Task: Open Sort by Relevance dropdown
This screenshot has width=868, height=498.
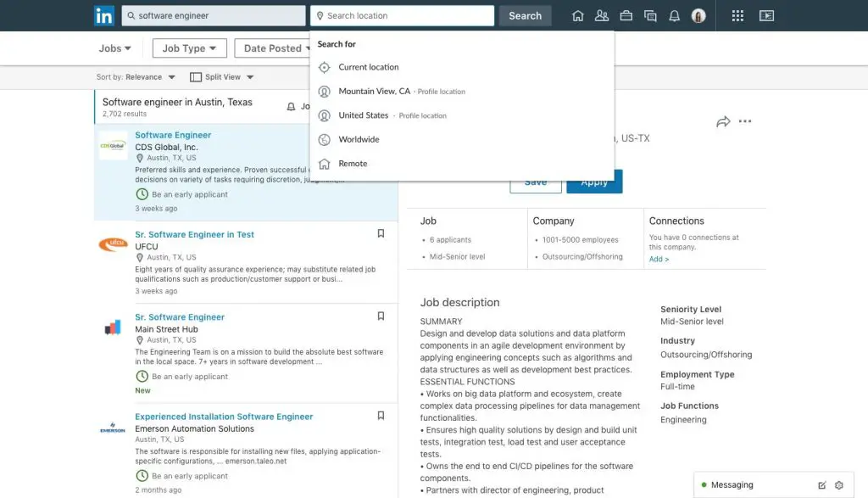Action: [136, 77]
